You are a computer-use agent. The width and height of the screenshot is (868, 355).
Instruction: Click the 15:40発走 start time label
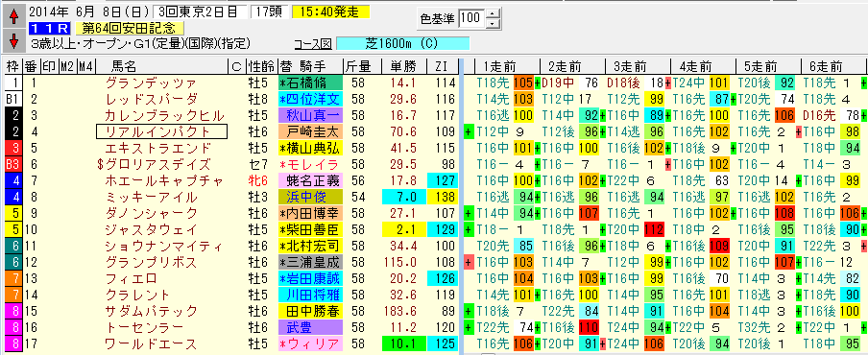click(330, 12)
